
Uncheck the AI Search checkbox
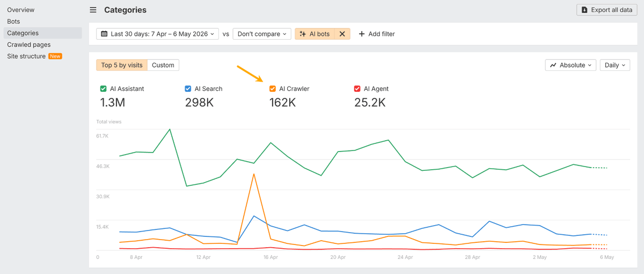[x=188, y=89]
